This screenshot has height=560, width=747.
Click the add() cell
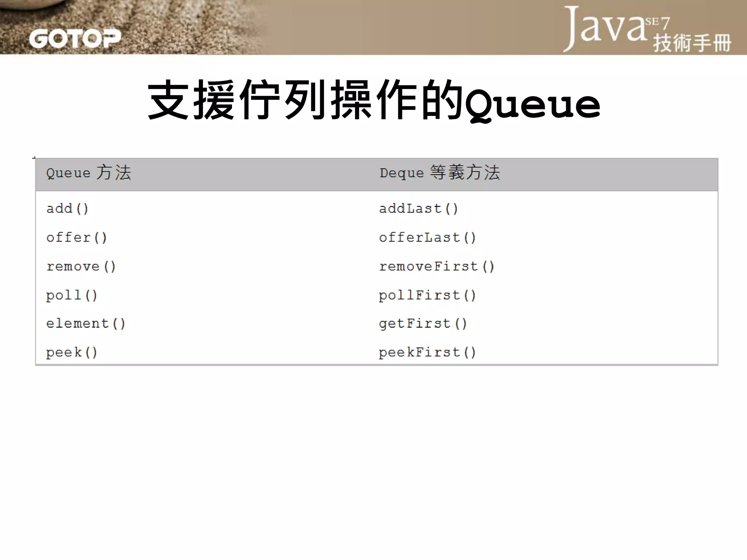tap(67, 209)
